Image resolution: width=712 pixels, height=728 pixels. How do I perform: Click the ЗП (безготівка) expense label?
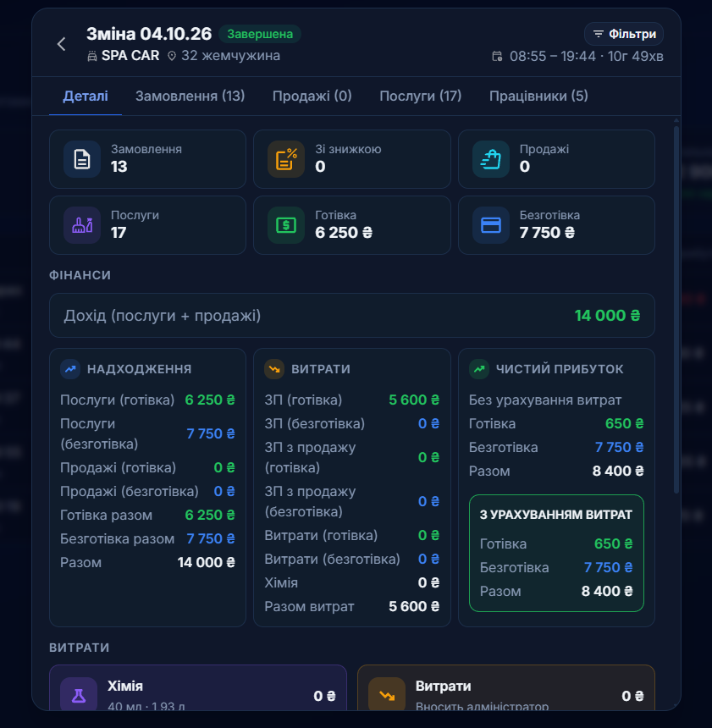[315, 423]
